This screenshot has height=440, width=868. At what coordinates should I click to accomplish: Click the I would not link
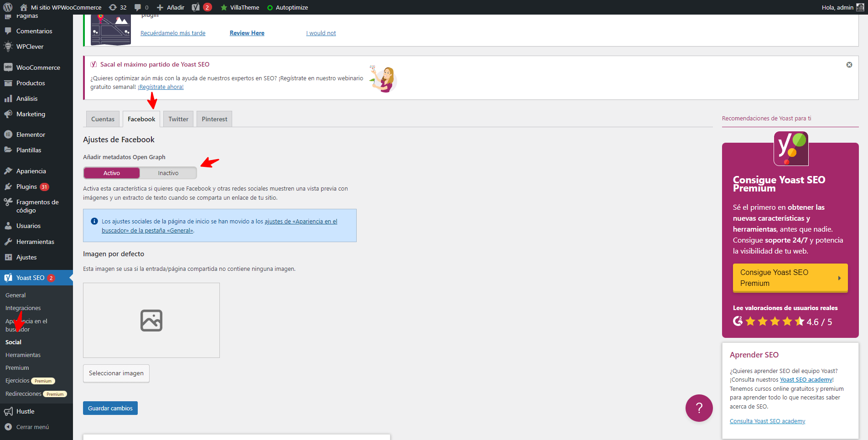coord(321,33)
